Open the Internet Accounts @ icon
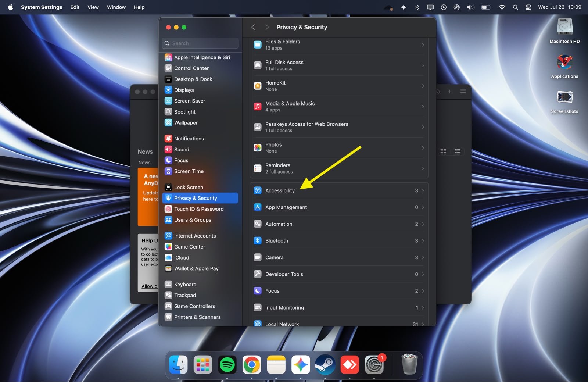 [x=168, y=236]
